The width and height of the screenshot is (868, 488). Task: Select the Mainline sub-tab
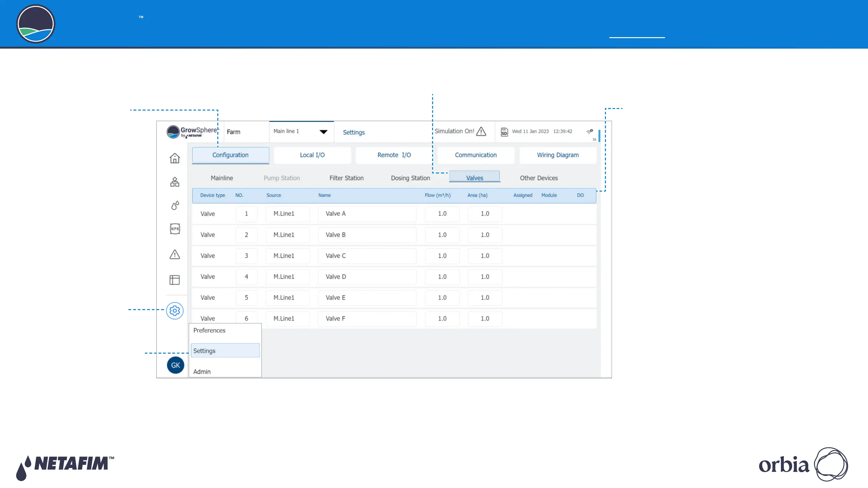(222, 178)
